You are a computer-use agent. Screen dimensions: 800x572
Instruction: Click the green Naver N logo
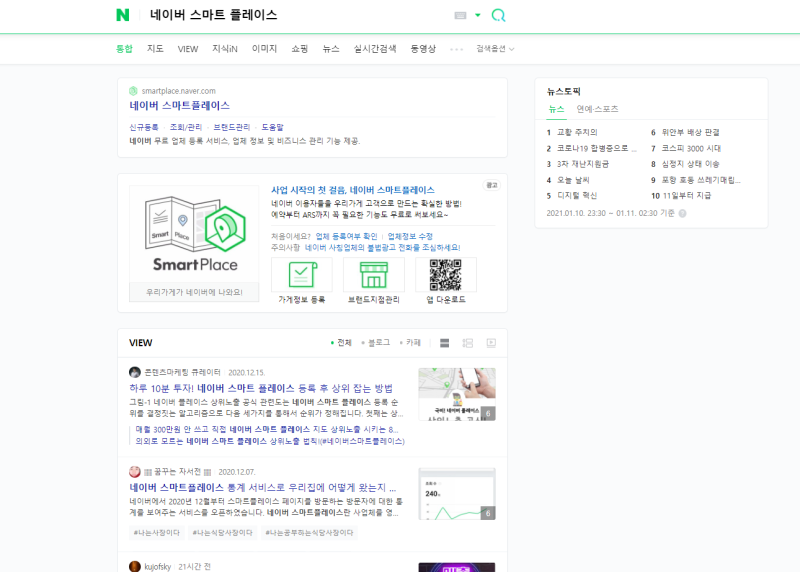tap(122, 15)
